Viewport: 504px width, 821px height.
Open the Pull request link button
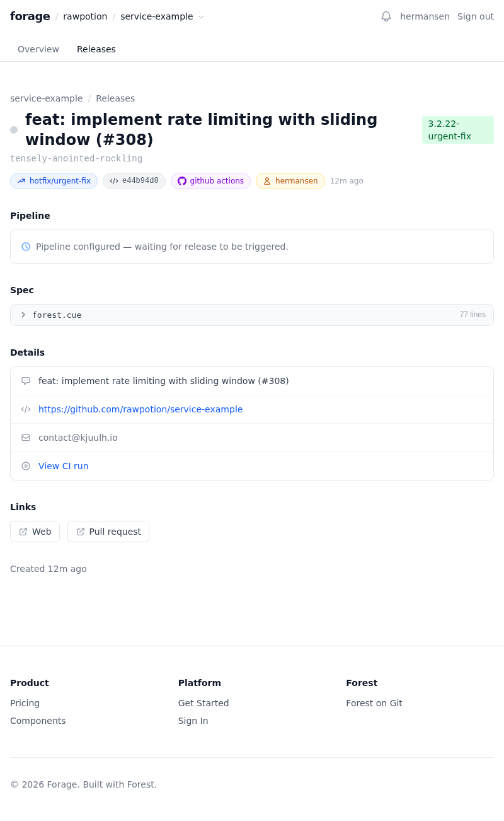click(x=108, y=532)
